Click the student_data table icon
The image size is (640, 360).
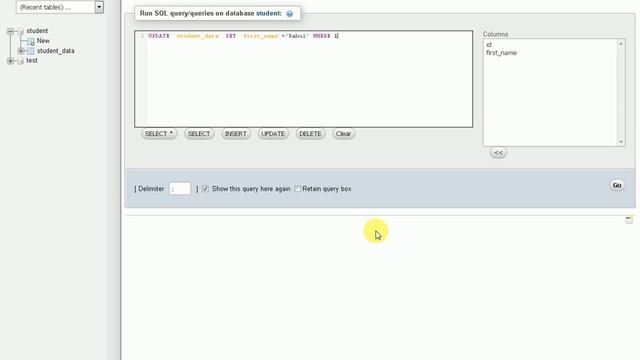pyautogui.click(x=31, y=51)
